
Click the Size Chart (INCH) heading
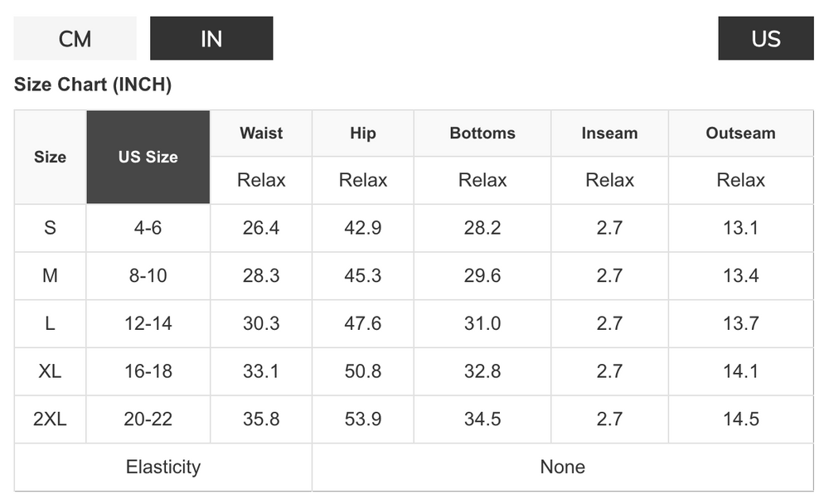pyautogui.click(x=93, y=85)
